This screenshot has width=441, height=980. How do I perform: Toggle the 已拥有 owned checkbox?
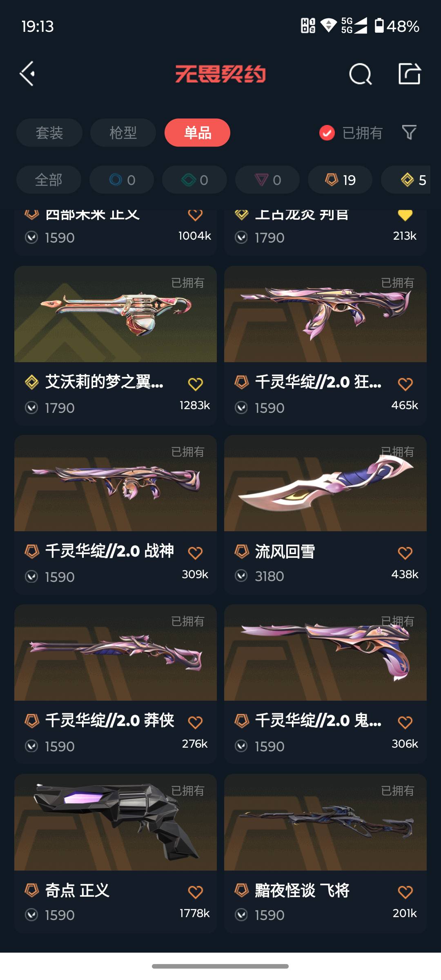pyautogui.click(x=327, y=133)
